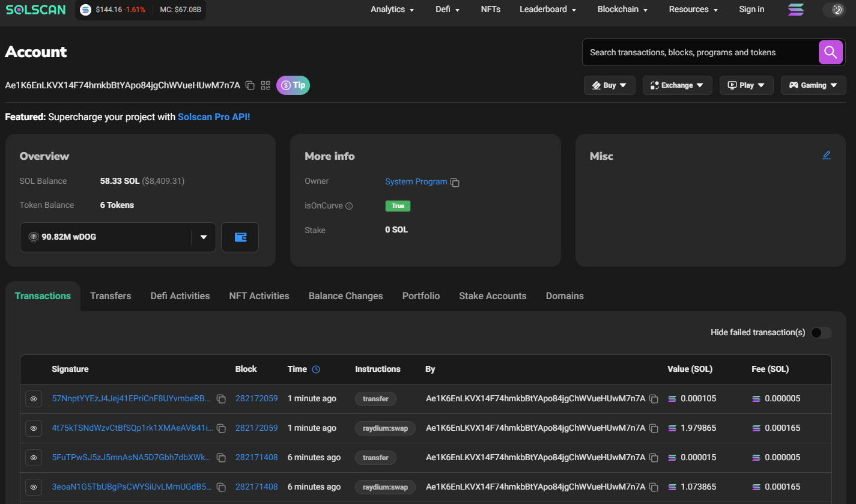Viewport: 856px width, 504px height.
Task: Expand the Play dropdown
Action: [x=746, y=85]
